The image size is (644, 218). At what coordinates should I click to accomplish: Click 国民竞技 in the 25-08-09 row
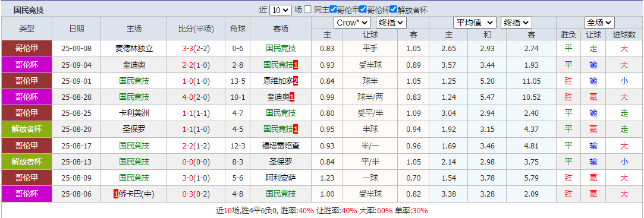134,178
